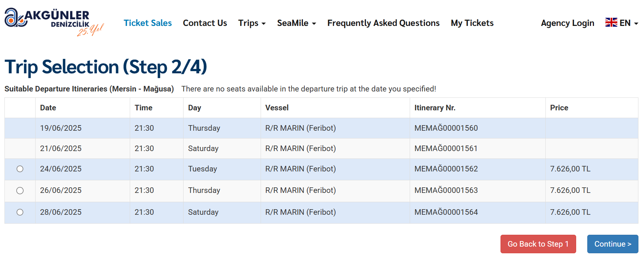This screenshot has height=274, width=644.
Task: Go to Ticket Sales page
Action: pyautogui.click(x=148, y=23)
